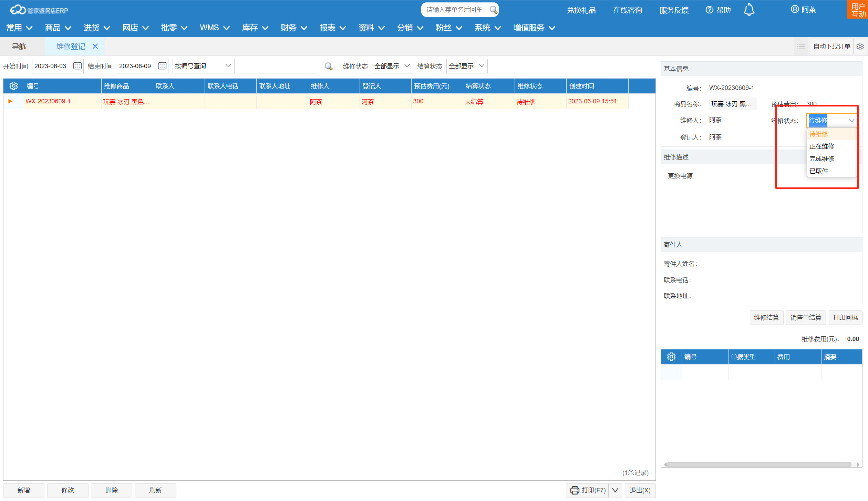Choose 待维修 from status list

pyautogui.click(x=831, y=134)
